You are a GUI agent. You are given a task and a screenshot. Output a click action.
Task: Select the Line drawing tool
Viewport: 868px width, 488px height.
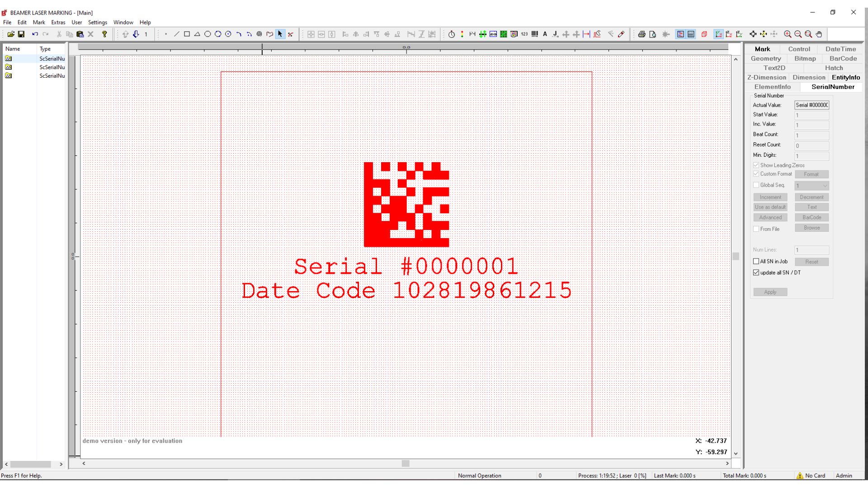tap(176, 34)
